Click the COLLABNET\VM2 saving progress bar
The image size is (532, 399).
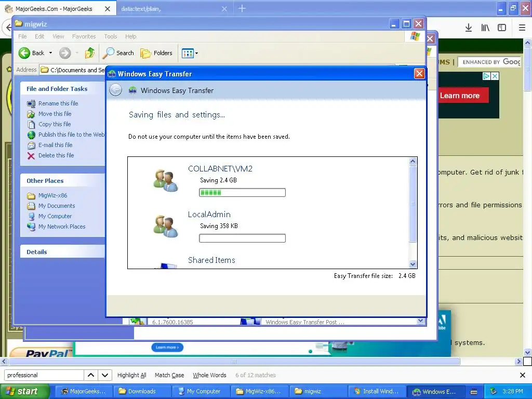pyautogui.click(x=242, y=193)
